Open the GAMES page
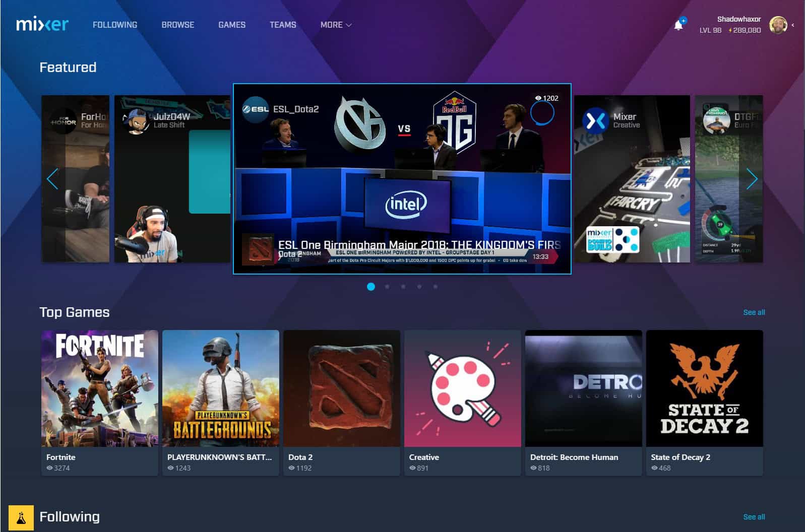Screen dimensions: 805x532 tap(232, 25)
